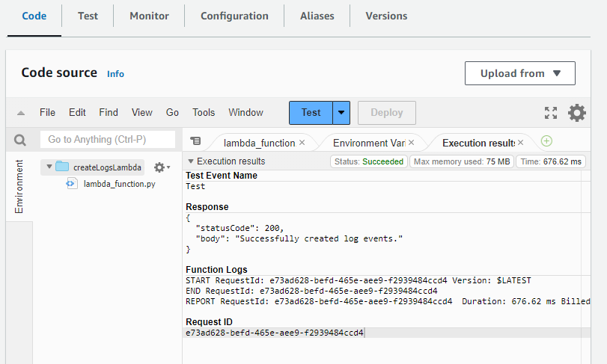Viewport: 607px width, 364px height.
Task: Click the fullscreen expand icon
Action: tap(551, 113)
